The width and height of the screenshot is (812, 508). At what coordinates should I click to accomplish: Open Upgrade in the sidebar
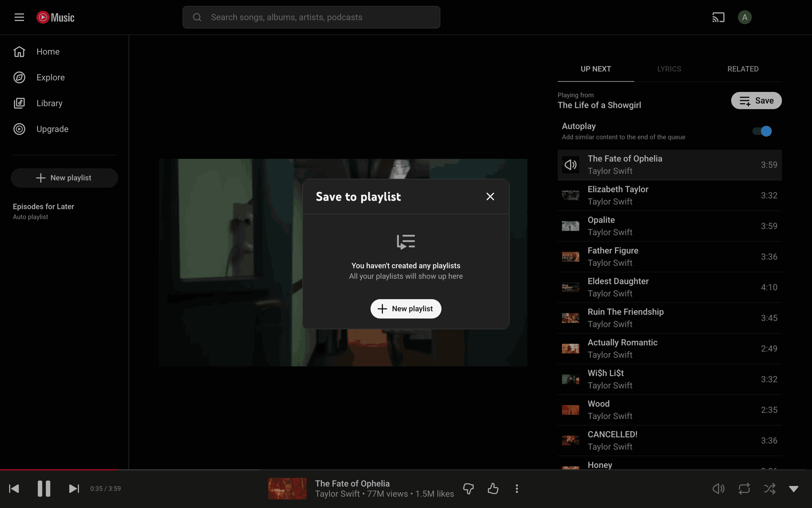pos(64,129)
